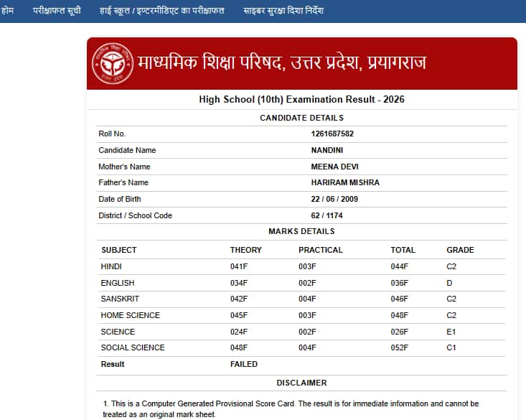Screen dimensions: 526x420
Task: Select district/school code 62 / 1174
Action: [327, 215]
